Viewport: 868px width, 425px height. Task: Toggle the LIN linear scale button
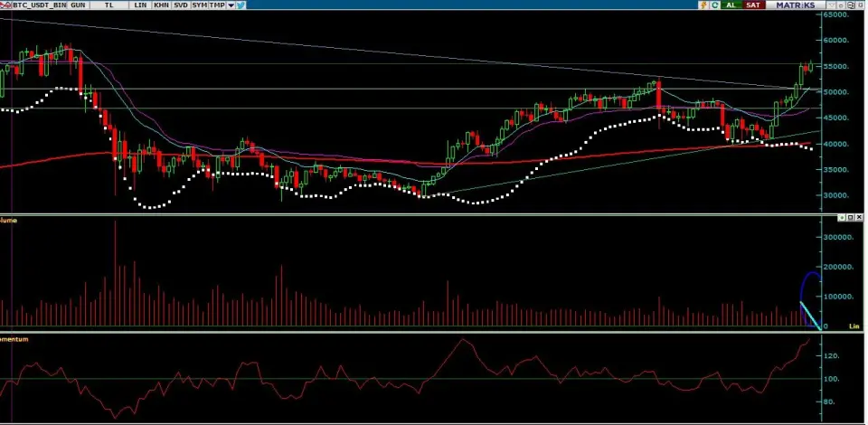tap(138, 5)
